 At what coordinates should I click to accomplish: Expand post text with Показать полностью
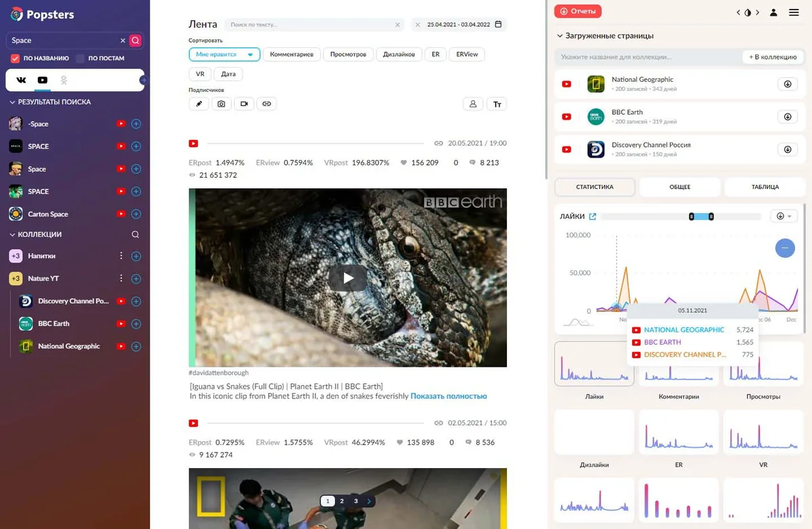pyautogui.click(x=449, y=396)
